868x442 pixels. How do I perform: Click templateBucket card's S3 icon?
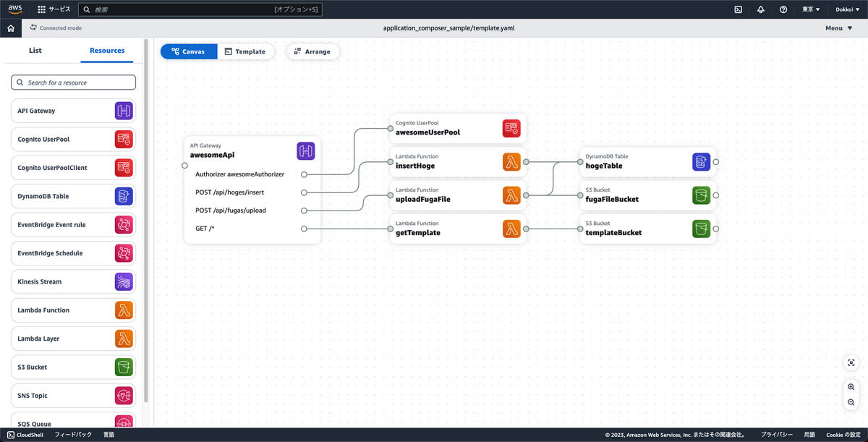pos(702,229)
